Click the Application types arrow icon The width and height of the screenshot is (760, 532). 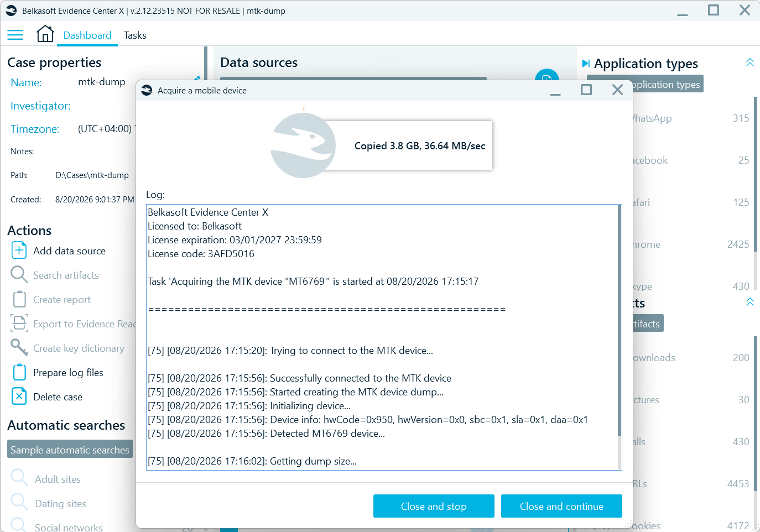coord(586,64)
